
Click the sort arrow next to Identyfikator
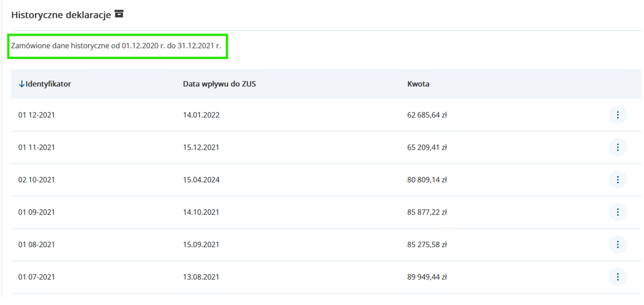pyautogui.click(x=22, y=84)
